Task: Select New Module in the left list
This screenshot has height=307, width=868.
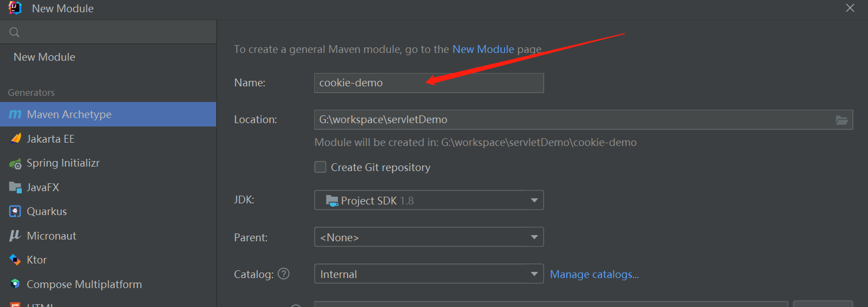Action: (x=45, y=57)
